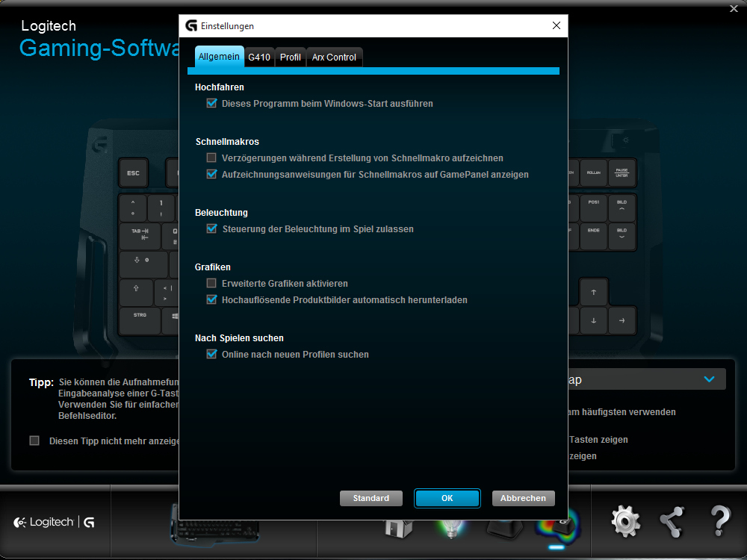Click the home icon in the bottom bar

point(399,529)
